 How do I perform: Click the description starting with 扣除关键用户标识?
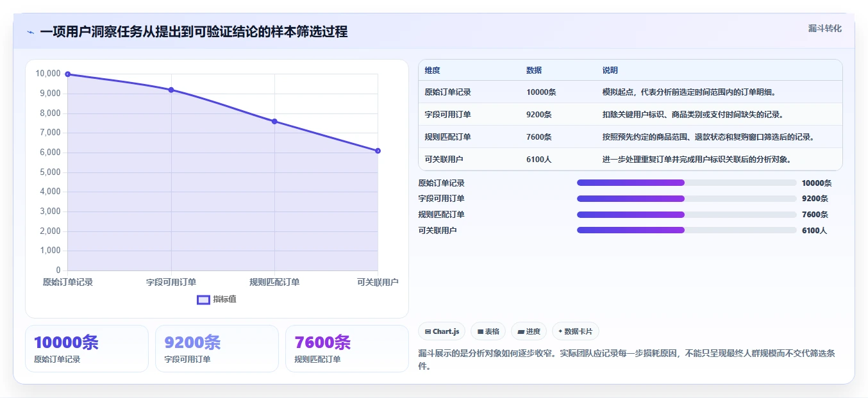coord(692,115)
